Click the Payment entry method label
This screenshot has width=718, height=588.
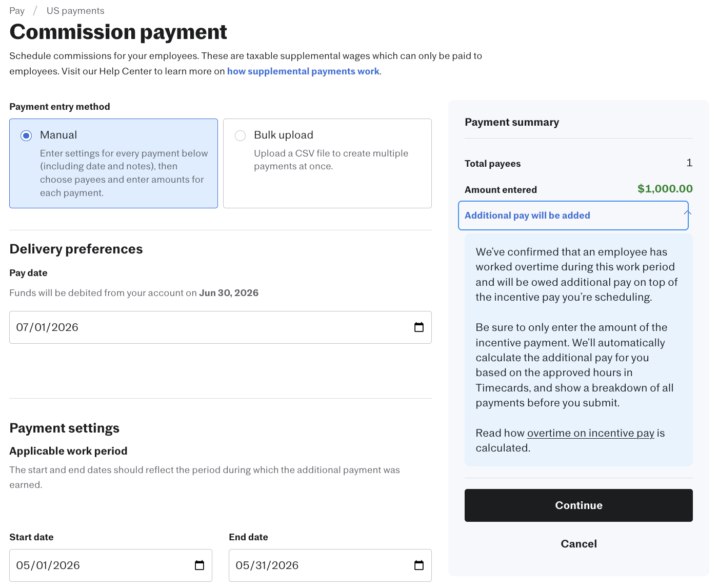pos(59,107)
